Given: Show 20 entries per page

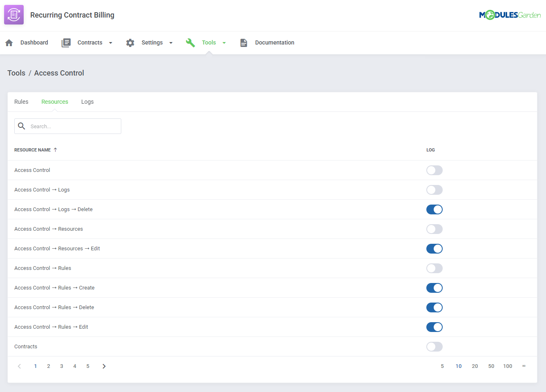Looking at the screenshot, I should (475, 366).
